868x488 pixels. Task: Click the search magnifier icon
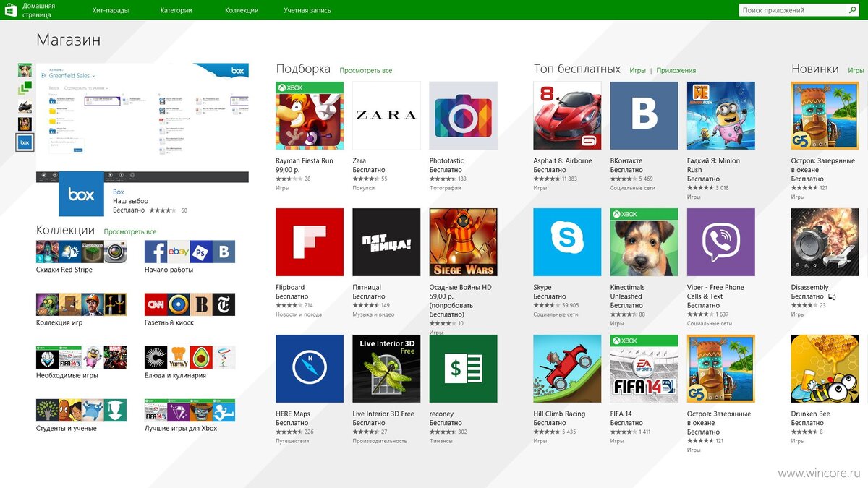pos(852,10)
